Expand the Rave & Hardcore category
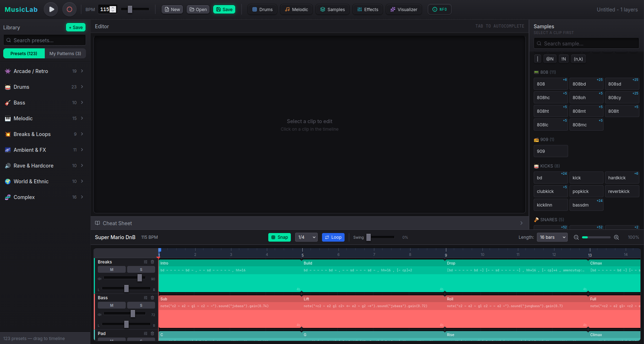The height and width of the screenshot is (344, 644). tap(44, 166)
